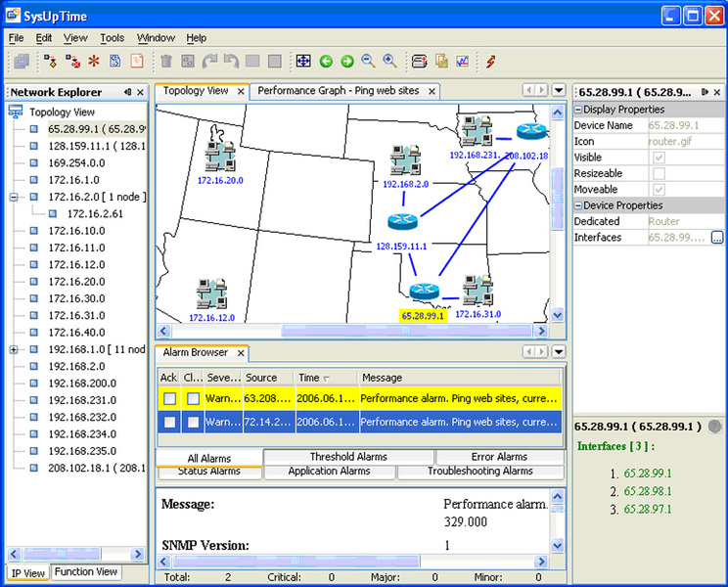The width and height of the screenshot is (728, 587).
Task: Click the add device toolbar icon with plus
Action: [419, 62]
